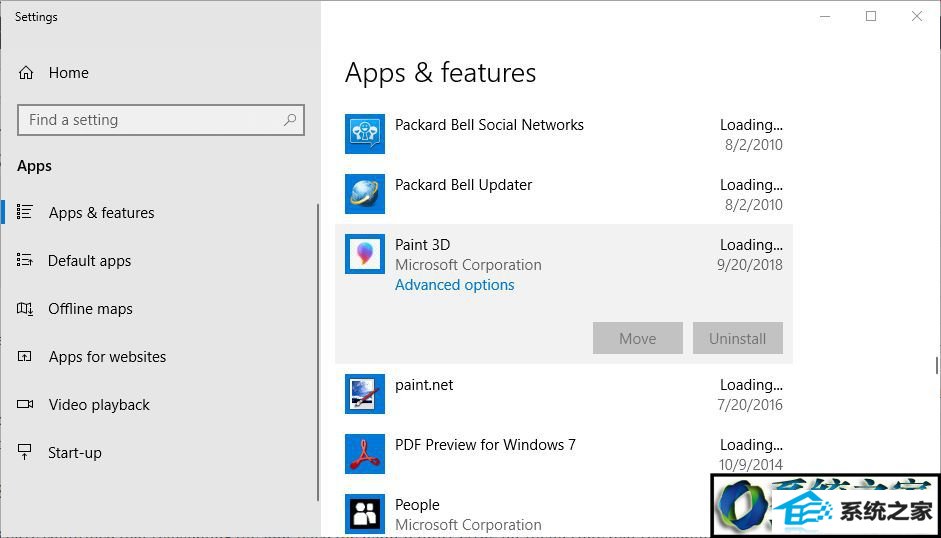This screenshot has width=941, height=538.
Task: Minimize the Settings window
Action: coord(825,17)
